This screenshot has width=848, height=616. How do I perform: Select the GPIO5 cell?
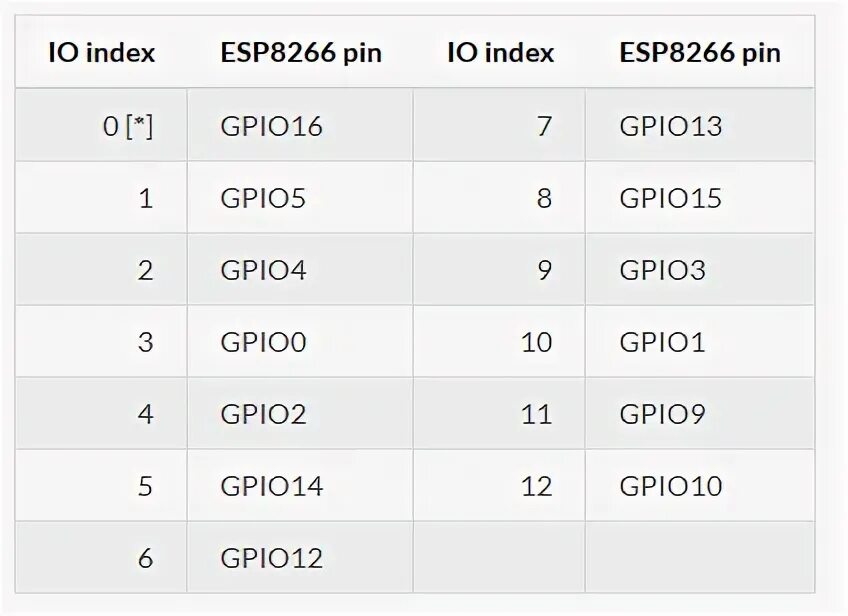pyautogui.click(x=300, y=197)
